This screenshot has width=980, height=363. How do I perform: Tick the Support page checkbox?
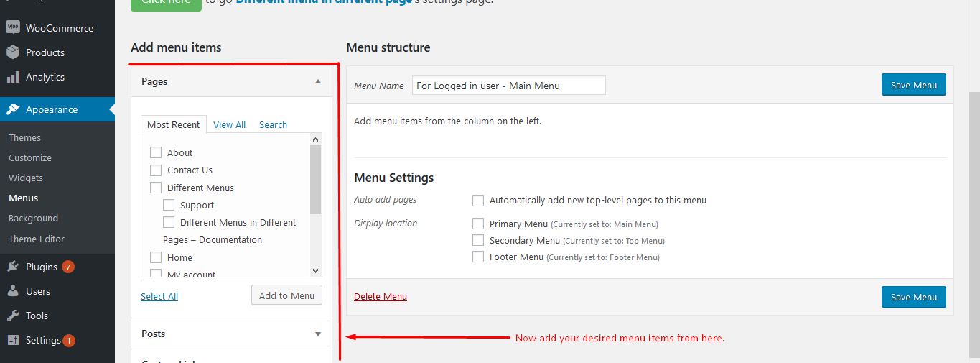pos(169,205)
